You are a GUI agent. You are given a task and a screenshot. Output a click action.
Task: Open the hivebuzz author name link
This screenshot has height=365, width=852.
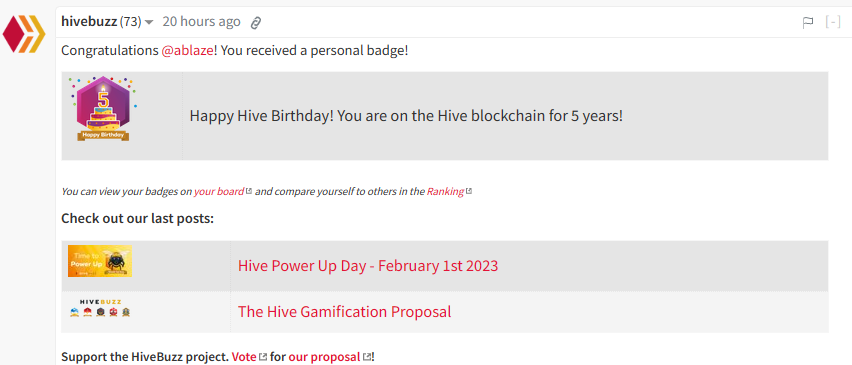(89, 22)
